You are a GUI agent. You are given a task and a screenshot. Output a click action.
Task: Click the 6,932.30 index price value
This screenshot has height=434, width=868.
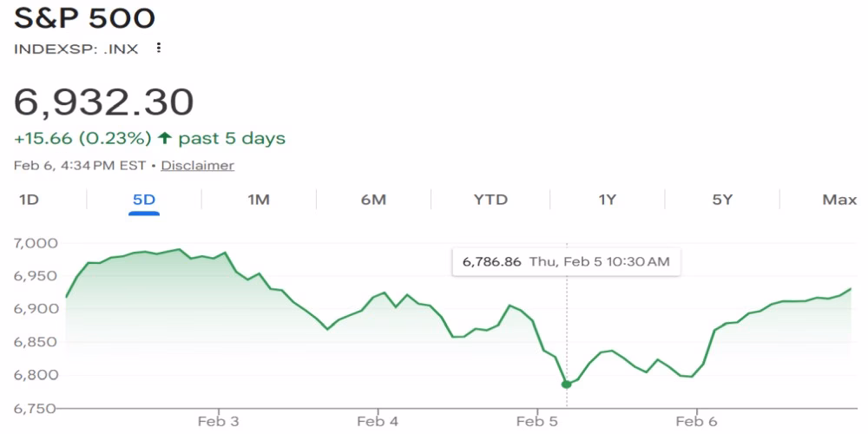[x=103, y=102]
